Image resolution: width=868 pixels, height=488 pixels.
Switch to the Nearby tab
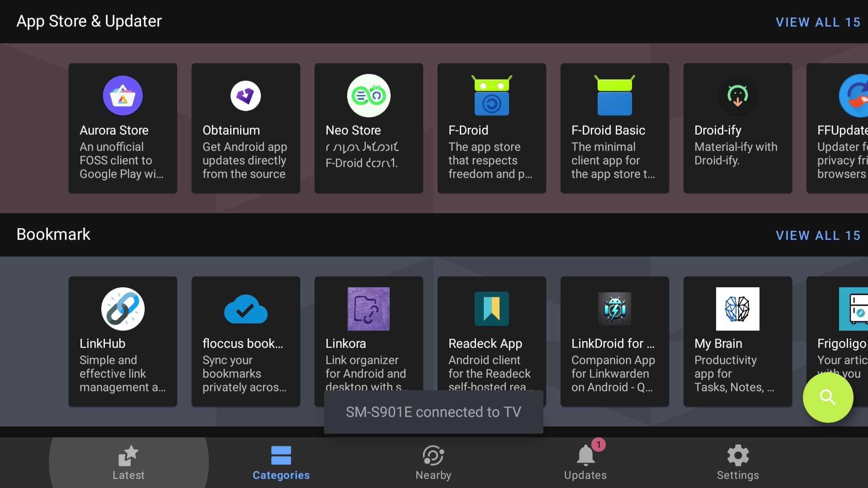pyautogui.click(x=433, y=463)
